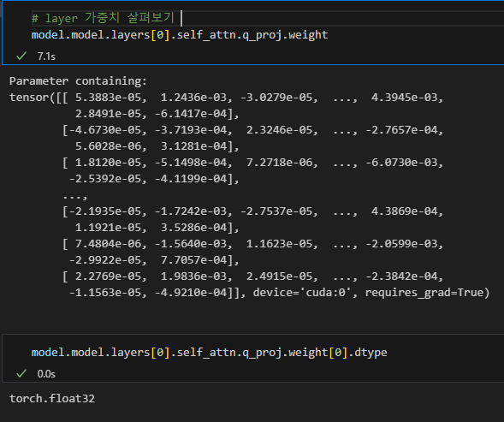Screen dimensions: 504x422
Task: Click the value 7.7057e-04 in the output
Action: coord(194,260)
